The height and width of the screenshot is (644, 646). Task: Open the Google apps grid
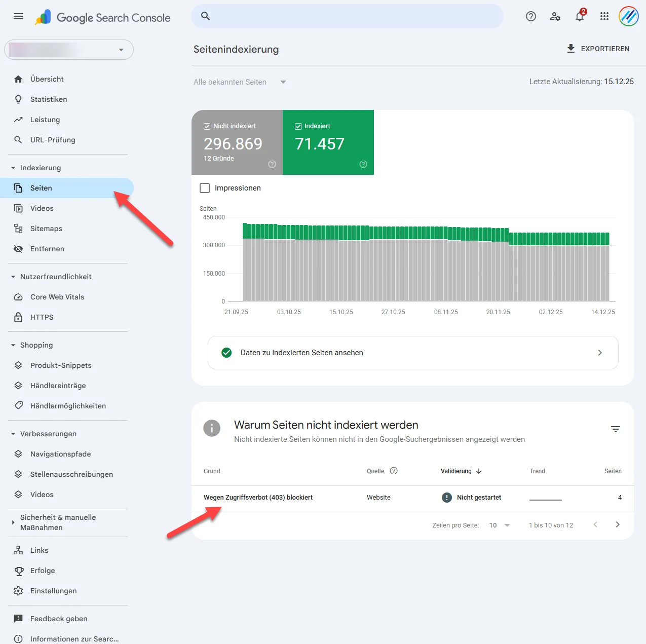pyautogui.click(x=604, y=16)
